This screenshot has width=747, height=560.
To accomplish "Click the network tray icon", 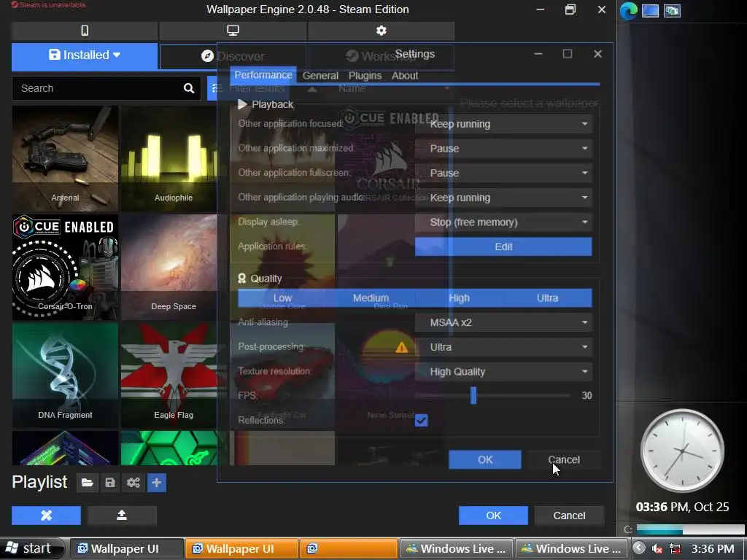I will pos(675,548).
